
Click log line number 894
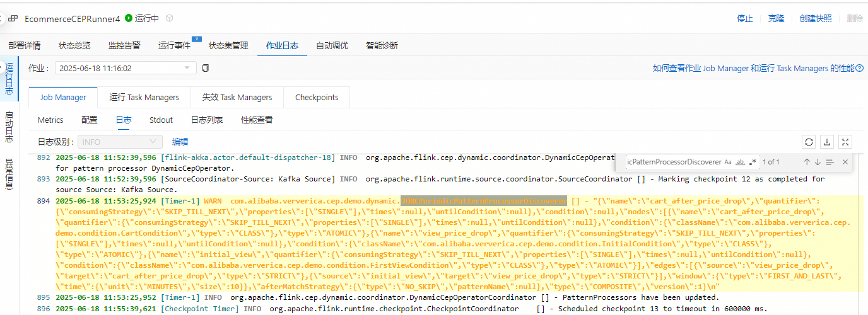[x=43, y=201]
